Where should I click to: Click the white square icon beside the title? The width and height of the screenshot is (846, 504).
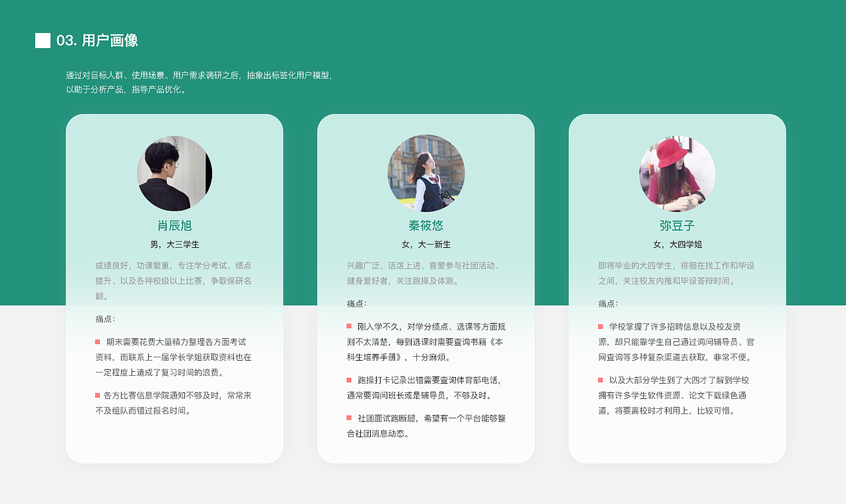point(43,40)
